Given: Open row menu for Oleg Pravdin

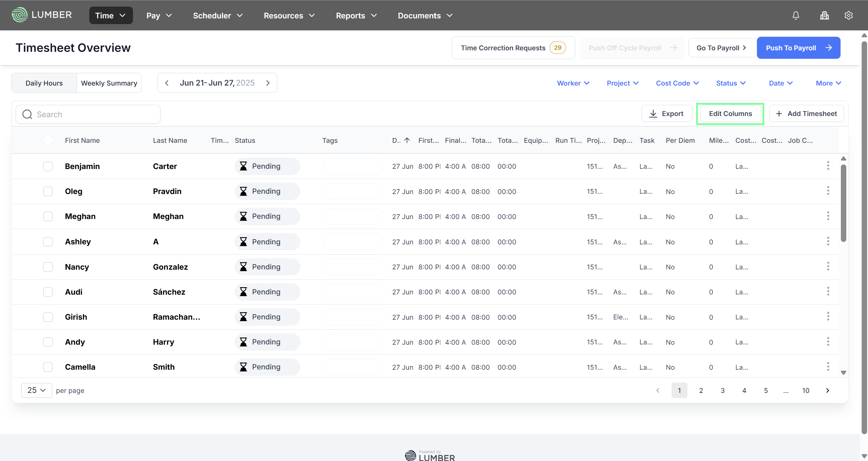Looking at the screenshot, I should 828,191.
